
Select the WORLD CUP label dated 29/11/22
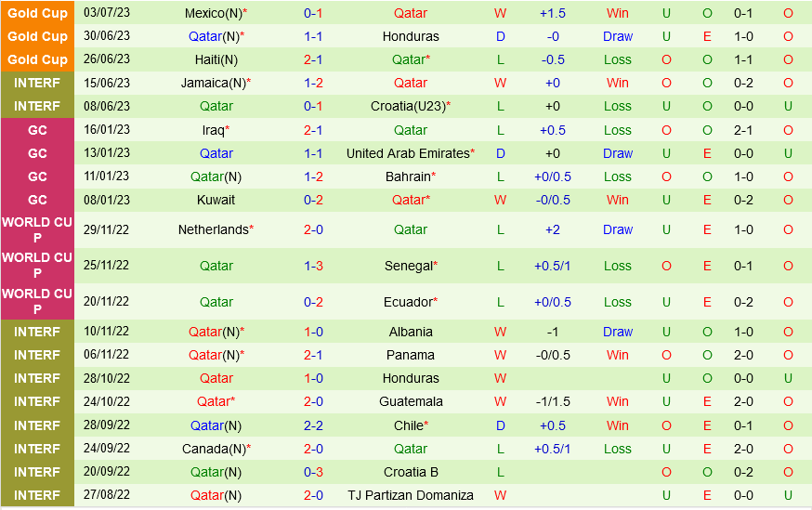37,229
